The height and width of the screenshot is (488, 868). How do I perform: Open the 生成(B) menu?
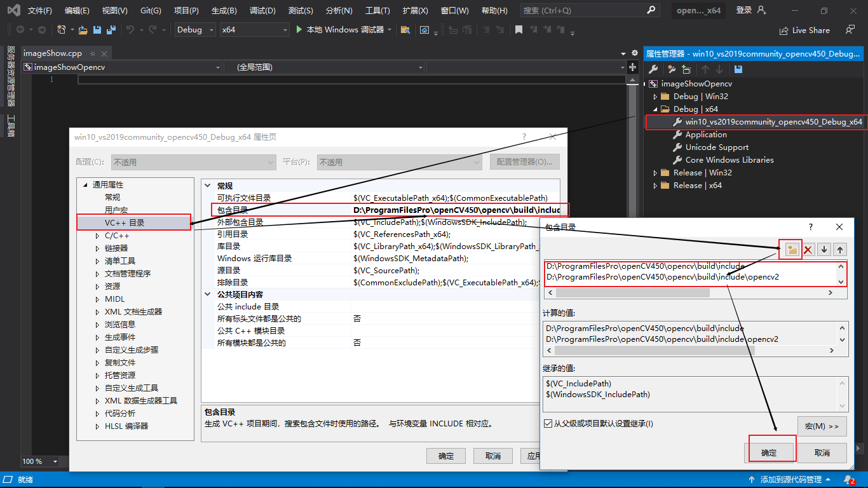tap(224, 11)
